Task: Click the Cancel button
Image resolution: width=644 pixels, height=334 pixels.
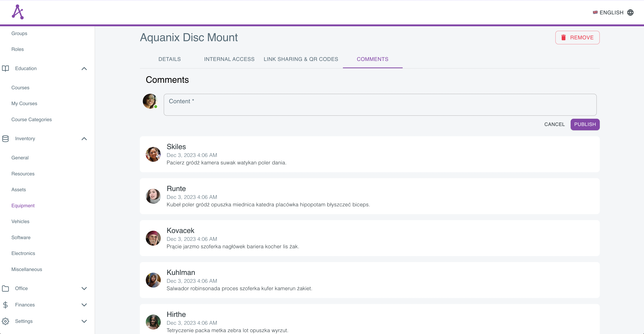Action: click(555, 124)
